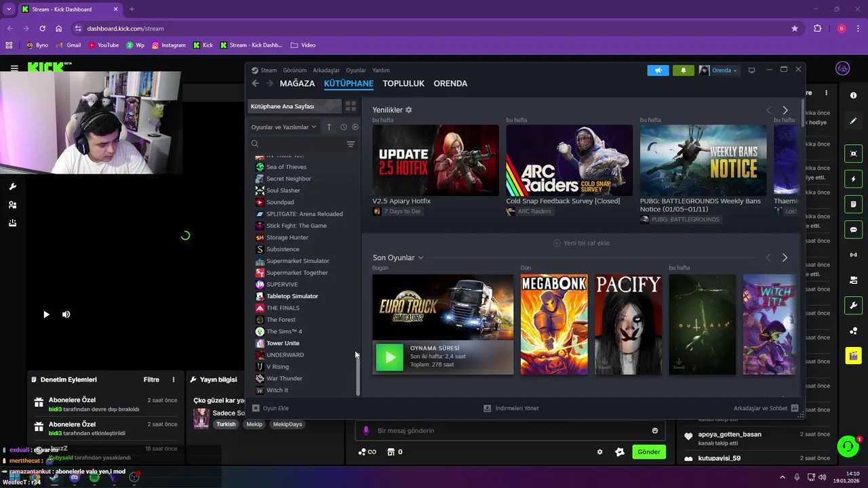868x488 pixels.
Task: Select Soundpad in library list
Action: [280, 202]
